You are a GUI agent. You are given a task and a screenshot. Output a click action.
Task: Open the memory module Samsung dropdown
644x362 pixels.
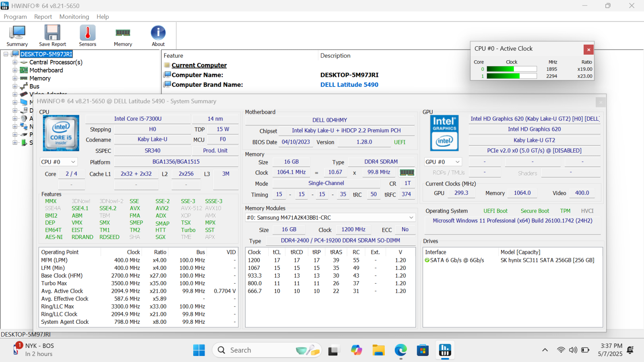coord(330,218)
